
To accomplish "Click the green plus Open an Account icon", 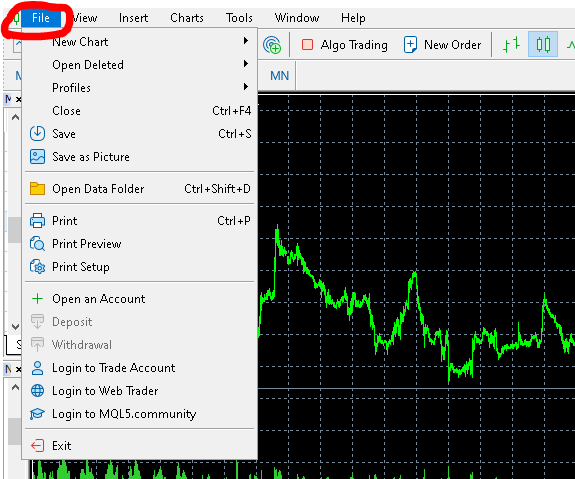I will point(37,299).
